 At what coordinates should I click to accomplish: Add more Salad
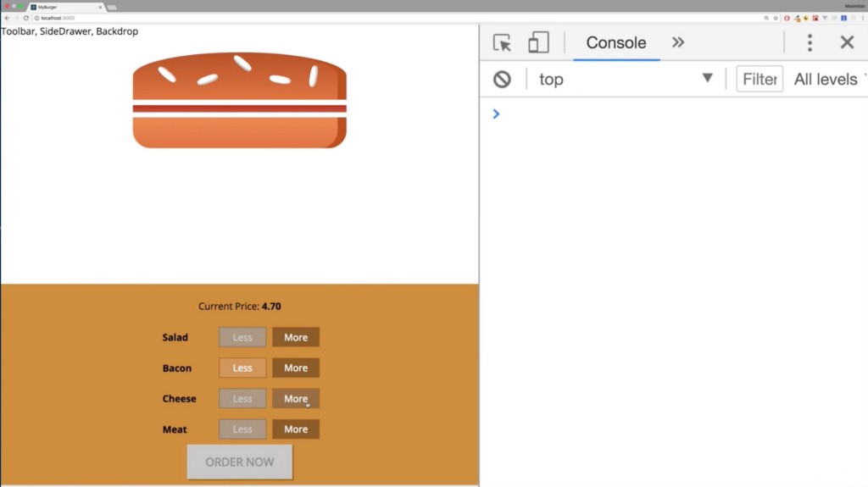[x=296, y=337]
